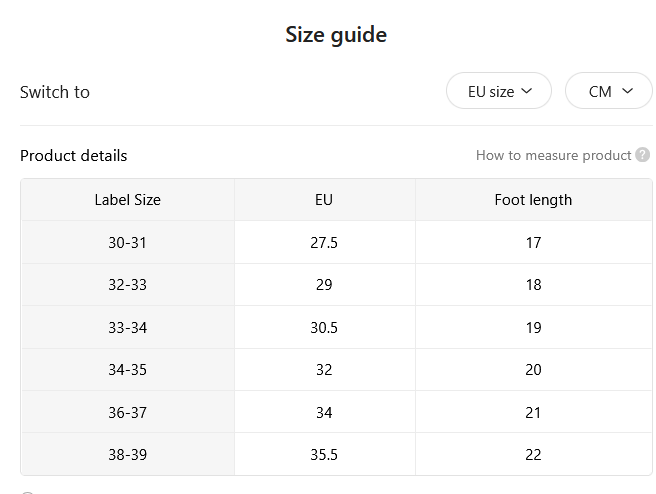Click the chevron arrow beside CM
The width and height of the screenshot is (656, 494).
pos(628,91)
